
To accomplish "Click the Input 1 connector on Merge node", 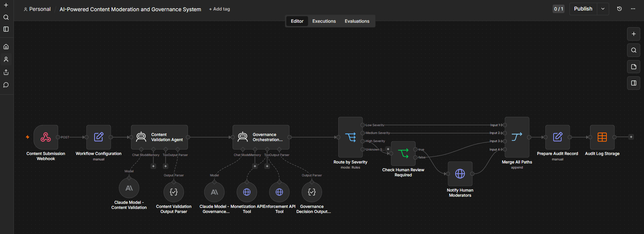I will 505,125.
